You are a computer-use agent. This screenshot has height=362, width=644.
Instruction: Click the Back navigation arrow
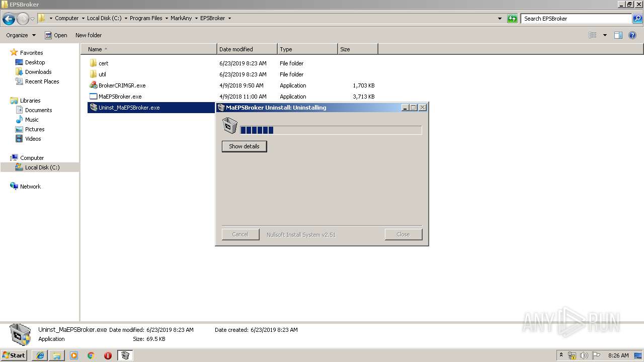[9, 19]
